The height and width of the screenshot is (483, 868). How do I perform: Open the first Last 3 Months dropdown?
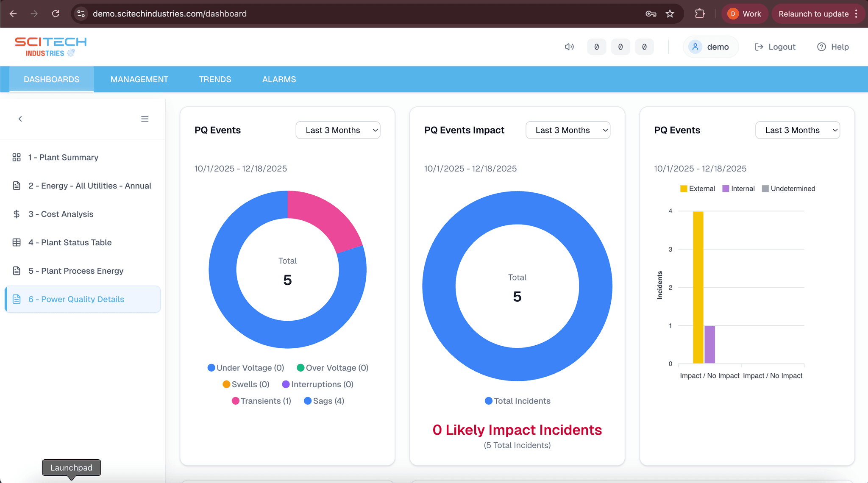[338, 130]
